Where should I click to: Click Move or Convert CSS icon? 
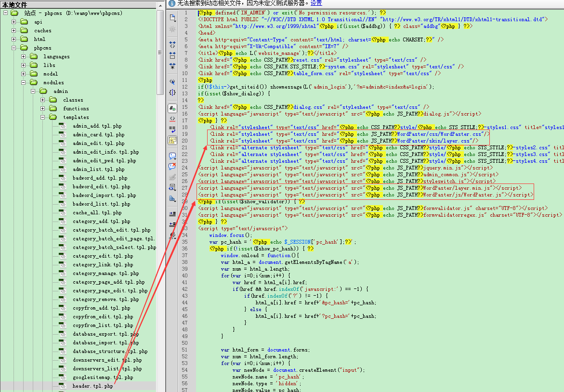click(172, 198)
